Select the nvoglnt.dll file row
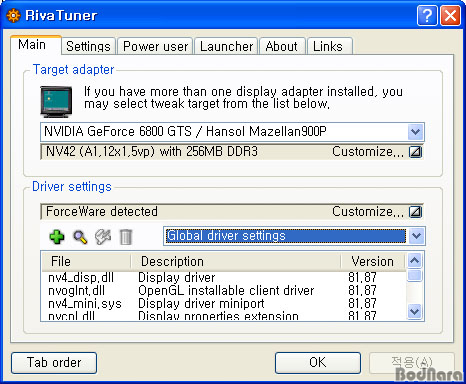466x384 pixels. [223, 290]
